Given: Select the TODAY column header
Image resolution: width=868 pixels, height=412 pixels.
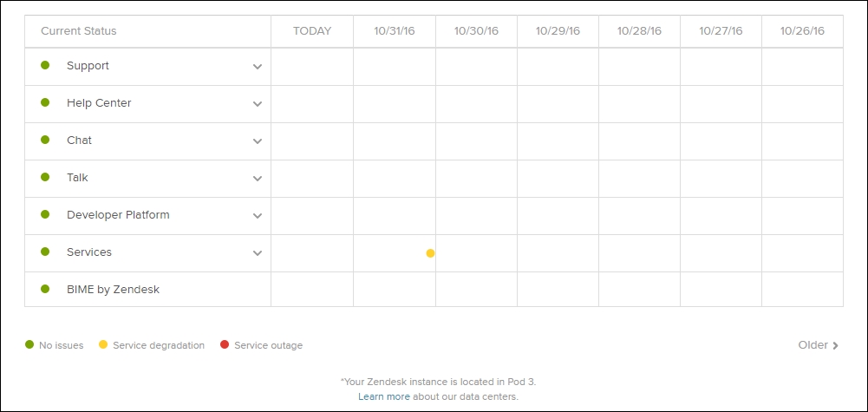Looking at the screenshot, I should (312, 31).
